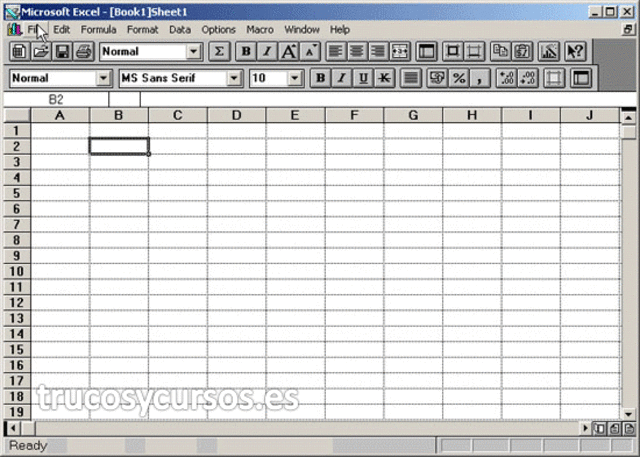Open the Normal style dropdown on formatting toolbar
640x457 pixels.
[x=104, y=78]
